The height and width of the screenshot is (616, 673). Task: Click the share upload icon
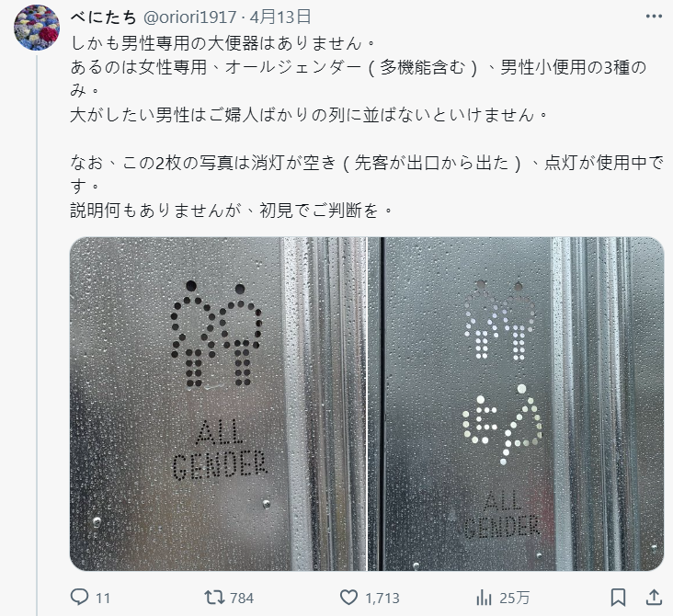654,597
